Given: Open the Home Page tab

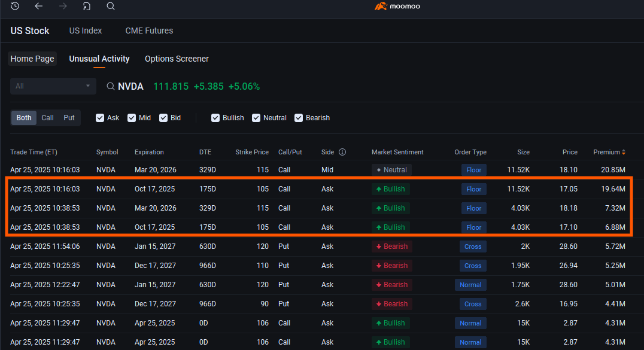Looking at the screenshot, I should tap(32, 59).
